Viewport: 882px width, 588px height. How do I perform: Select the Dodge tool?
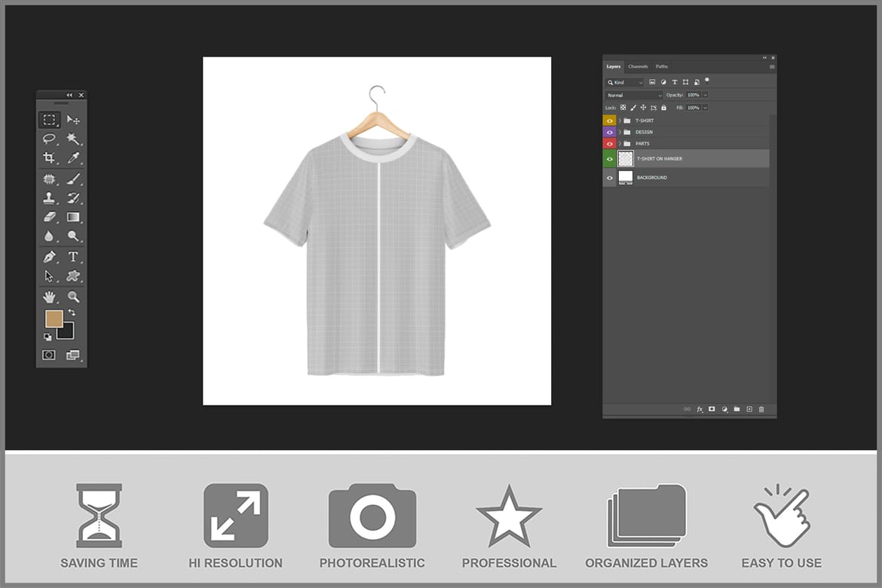[x=73, y=236]
